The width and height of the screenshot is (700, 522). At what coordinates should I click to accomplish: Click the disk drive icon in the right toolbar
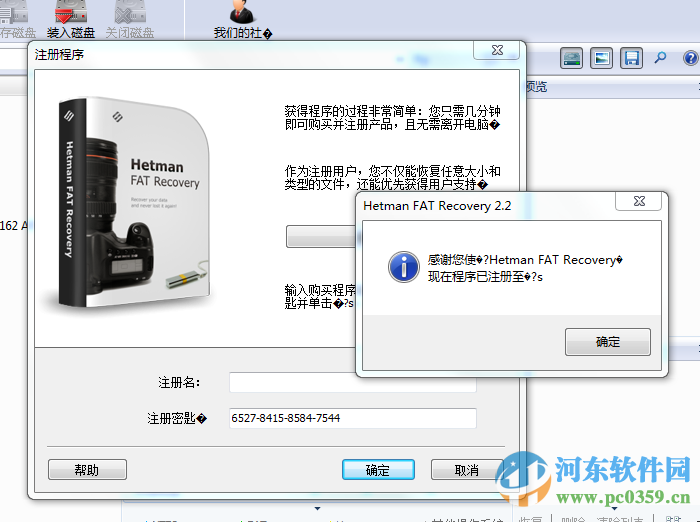tap(571, 58)
